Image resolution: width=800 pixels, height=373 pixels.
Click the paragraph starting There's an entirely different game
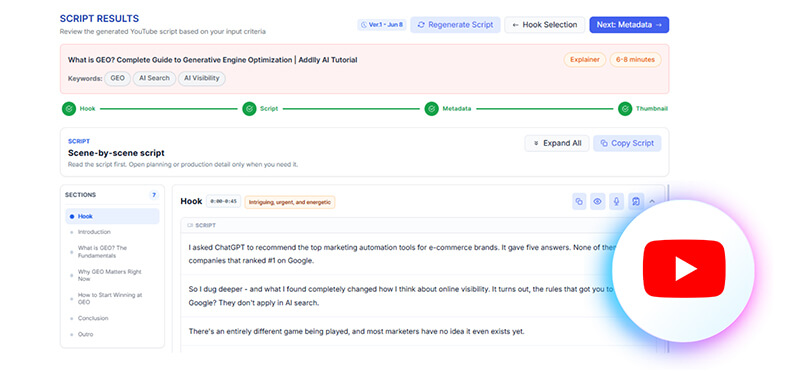[357, 332]
